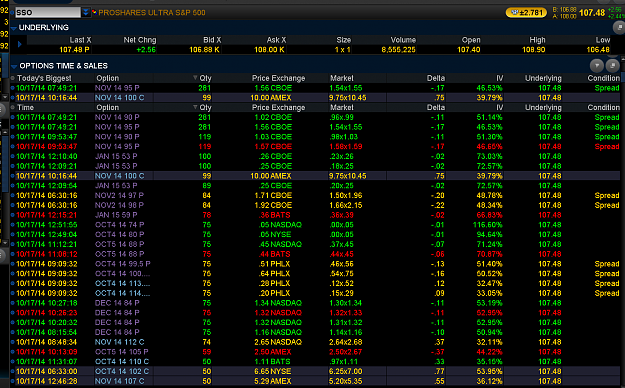The height and width of the screenshot is (388, 625).
Task: Select the OCT4 14 80 P NYSE row
Action: [x=317, y=235]
